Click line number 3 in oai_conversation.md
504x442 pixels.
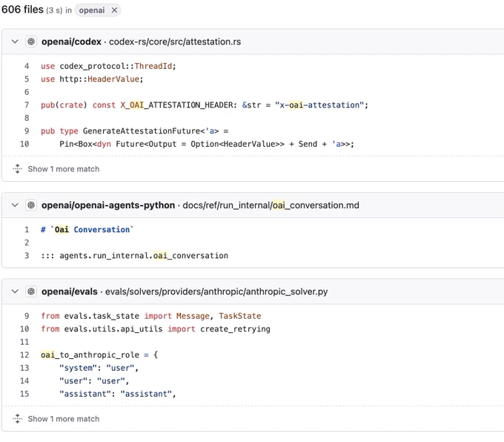[x=27, y=256]
